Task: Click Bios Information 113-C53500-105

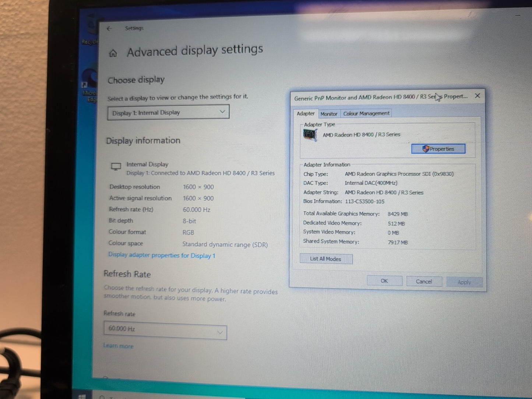Action: click(x=364, y=201)
